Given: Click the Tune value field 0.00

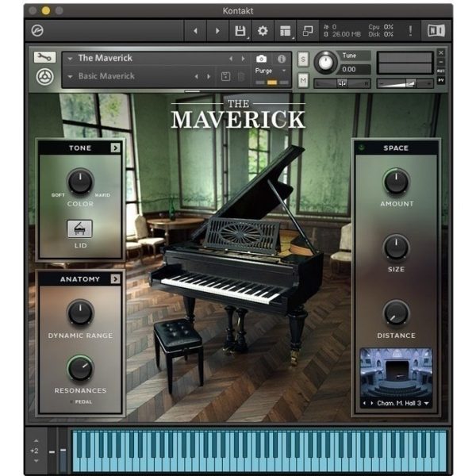Looking at the screenshot, I should tap(355, 69).
